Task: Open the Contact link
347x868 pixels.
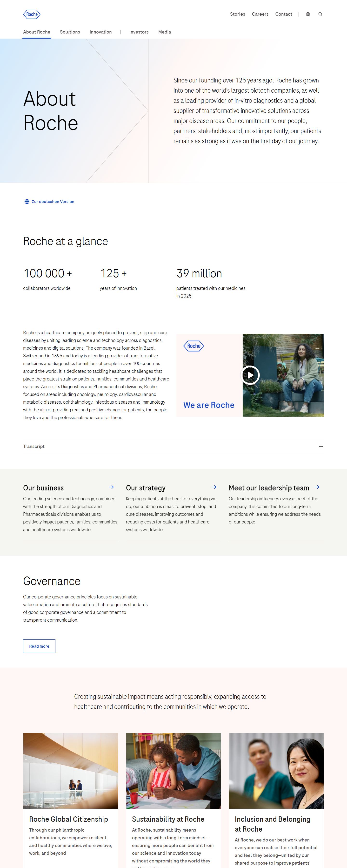Action: (284, 14)
